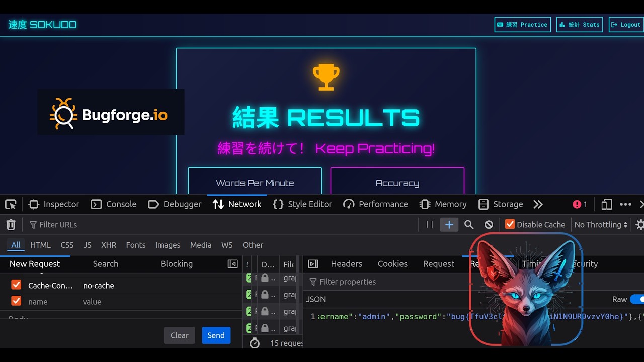644x362 pixels.
Task: Open devtools three-dot options menu
Action: [x=625, y=204]
